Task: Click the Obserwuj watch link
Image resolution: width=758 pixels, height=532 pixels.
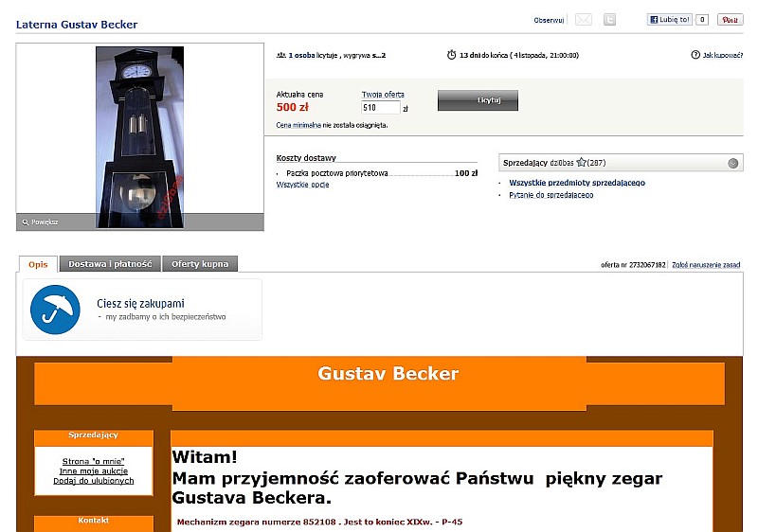Action: 549,20
